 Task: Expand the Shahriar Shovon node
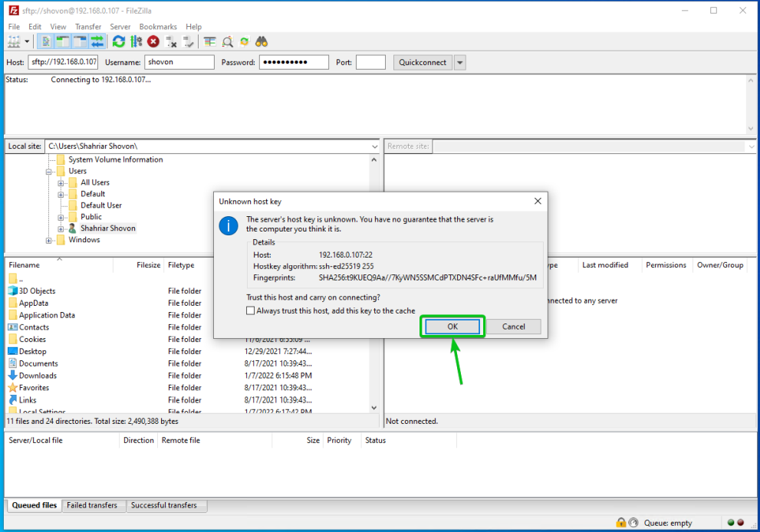[61, 228]
